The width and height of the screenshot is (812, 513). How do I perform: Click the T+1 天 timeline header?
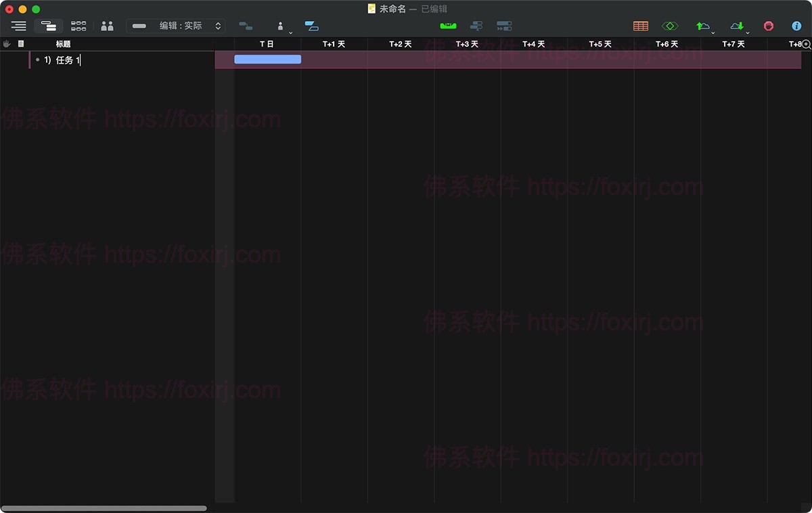pyautogui.click(x=333, y=43)
